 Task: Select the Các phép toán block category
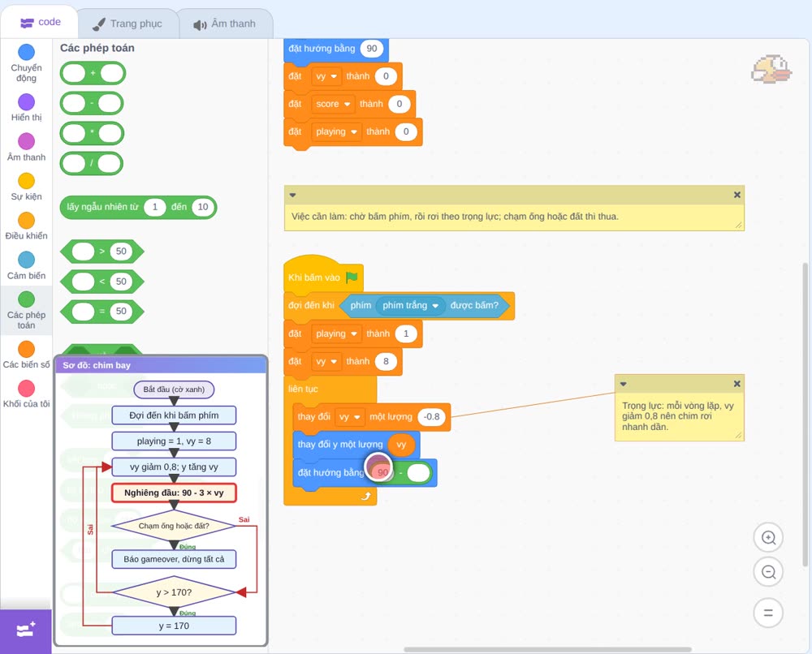[26, 310]
